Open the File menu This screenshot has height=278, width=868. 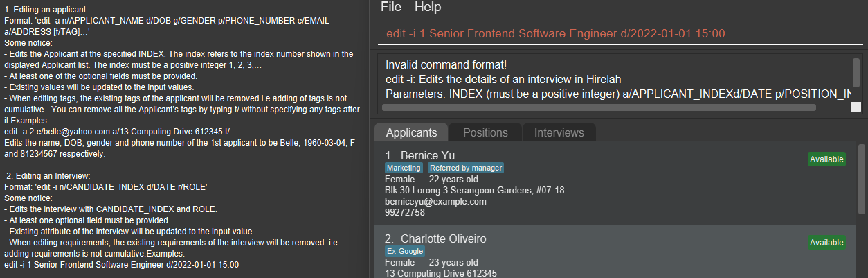click(x=391, y=7)
